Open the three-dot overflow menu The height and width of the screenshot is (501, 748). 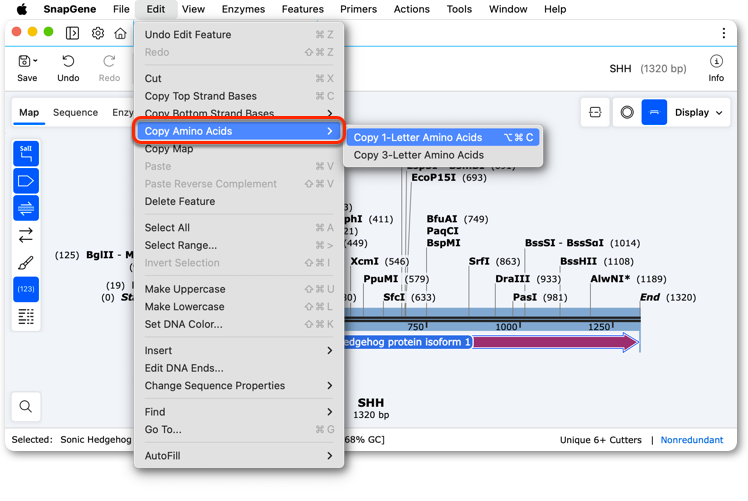[x=724, y=33]
